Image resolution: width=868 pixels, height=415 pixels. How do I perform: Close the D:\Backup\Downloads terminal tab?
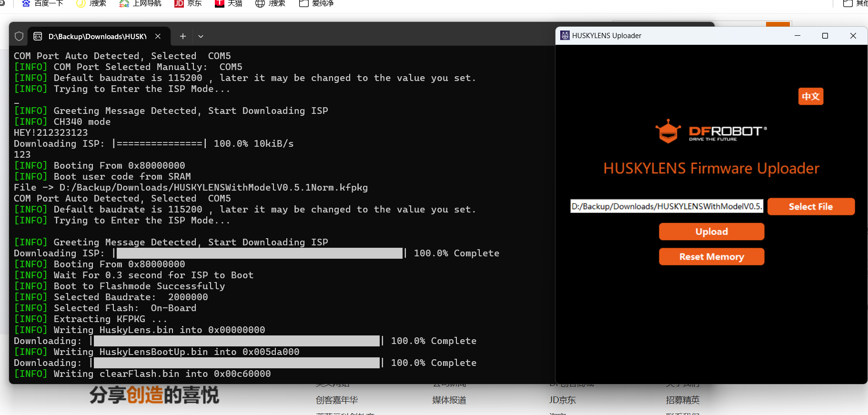[x=158, y=36]
